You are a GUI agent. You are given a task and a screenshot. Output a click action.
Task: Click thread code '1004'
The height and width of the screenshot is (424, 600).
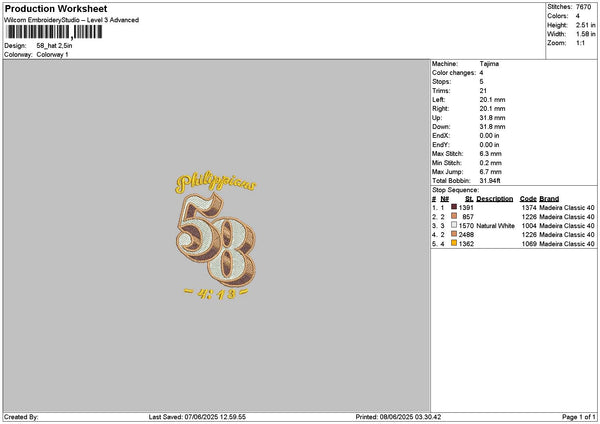529,226
